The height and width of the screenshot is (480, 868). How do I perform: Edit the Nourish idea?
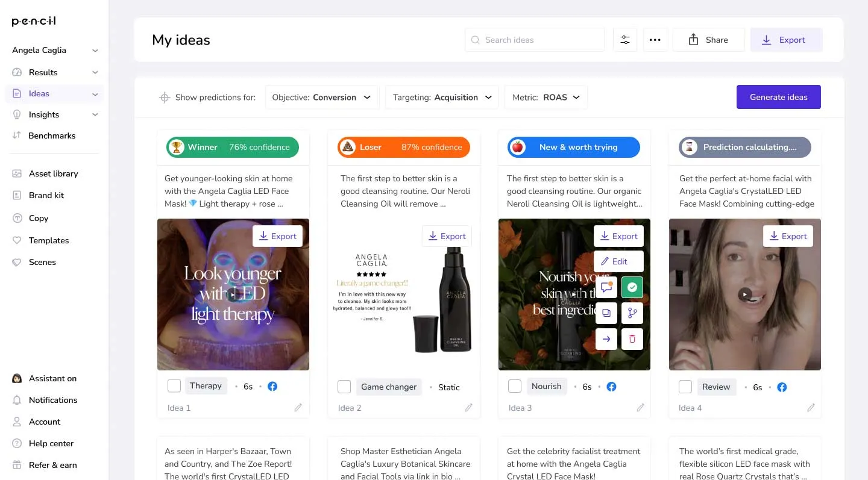click(x=618, y=261)
